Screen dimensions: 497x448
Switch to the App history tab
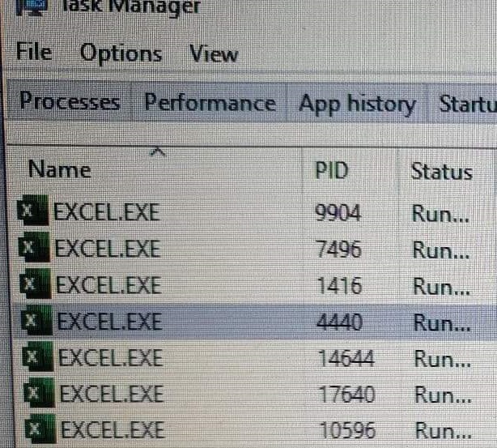tap(357, 104)
